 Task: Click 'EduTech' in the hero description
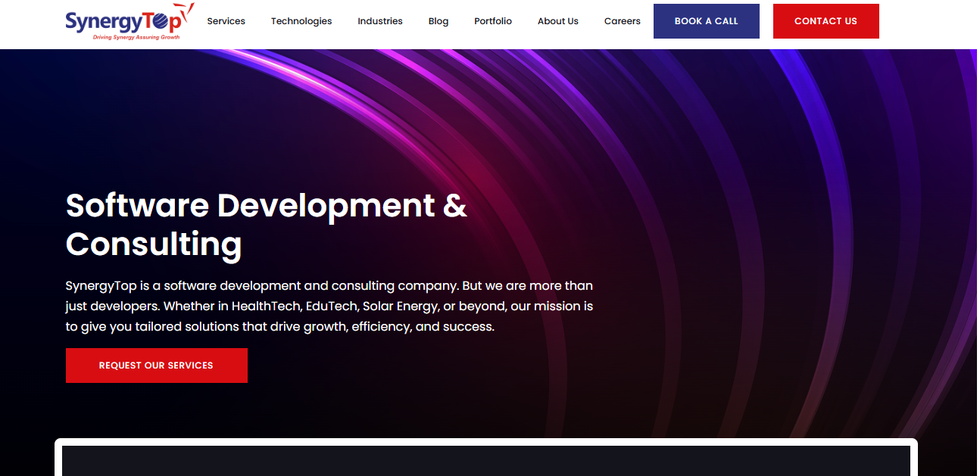pyautogui.click(x=330, y=306)
